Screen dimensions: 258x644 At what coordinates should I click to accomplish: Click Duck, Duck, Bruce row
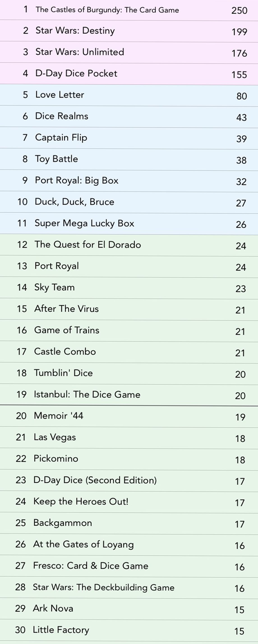click(74, 202)
